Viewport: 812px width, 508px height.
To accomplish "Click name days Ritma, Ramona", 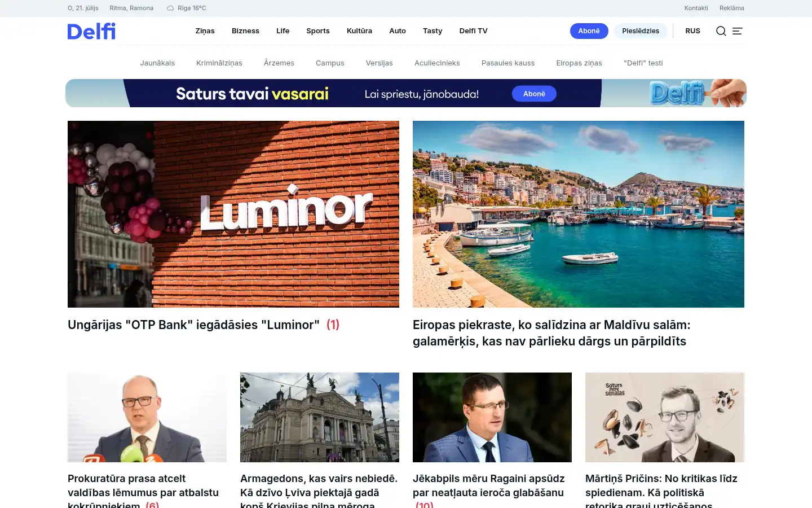I will point(131,8).
